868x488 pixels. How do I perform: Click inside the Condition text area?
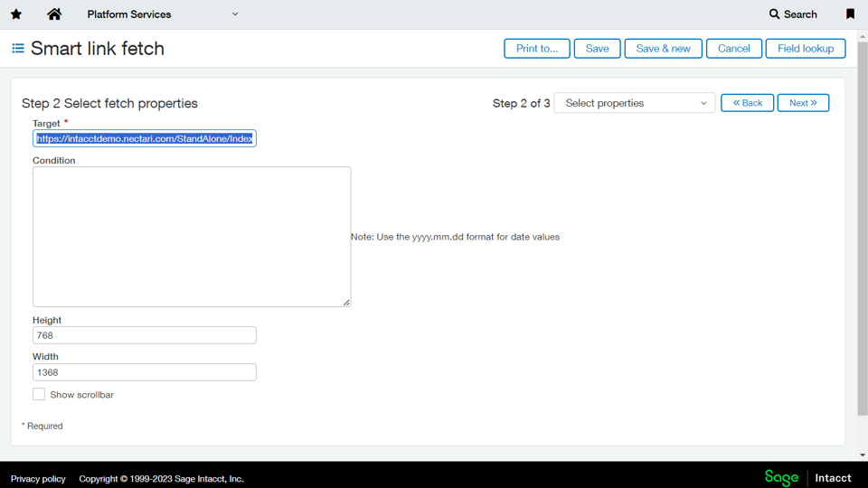pos(192,237)
